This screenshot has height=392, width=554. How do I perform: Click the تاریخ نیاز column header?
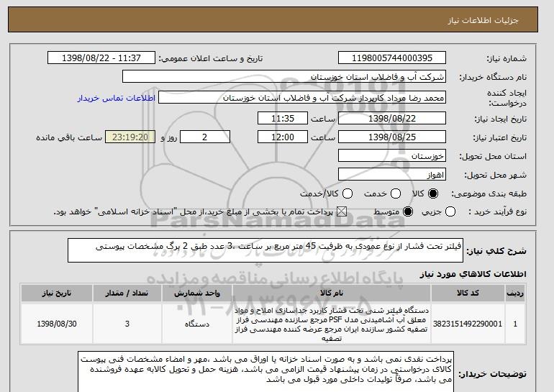57,293
